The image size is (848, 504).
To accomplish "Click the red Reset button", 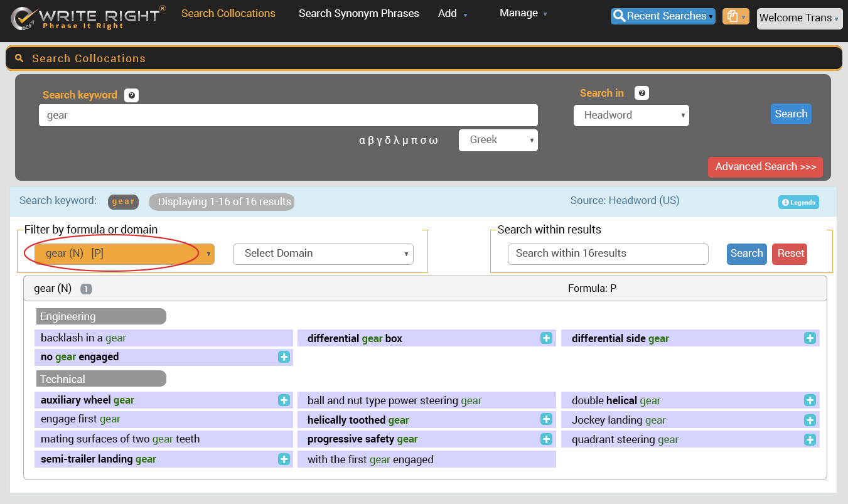I will (790, 254).
